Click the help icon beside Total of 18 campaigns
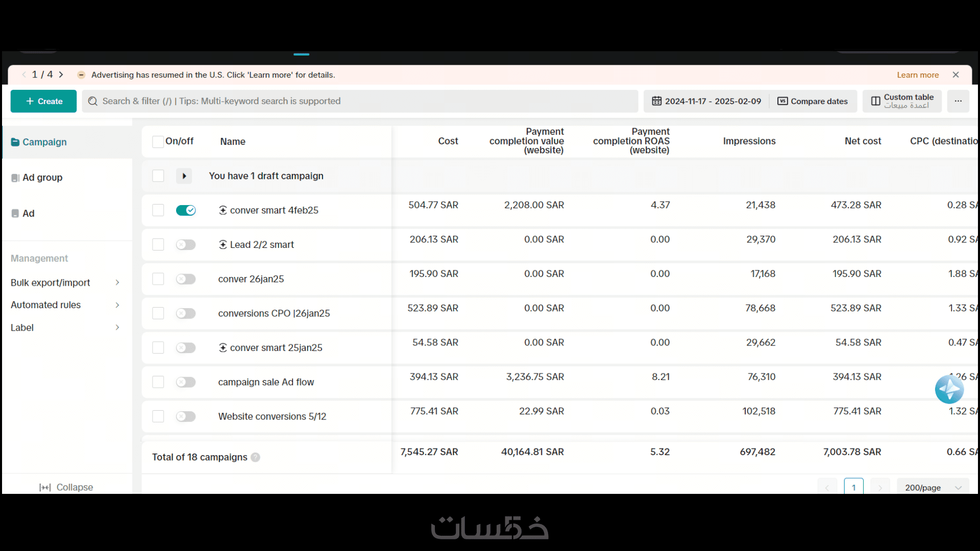This screenshot has width=980, height=551. (256, 457)
